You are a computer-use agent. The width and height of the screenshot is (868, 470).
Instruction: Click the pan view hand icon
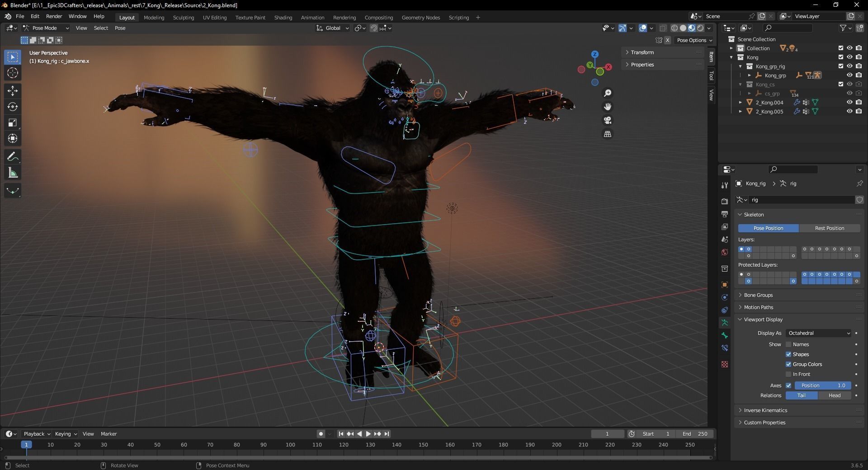click(x=608, y=107)
